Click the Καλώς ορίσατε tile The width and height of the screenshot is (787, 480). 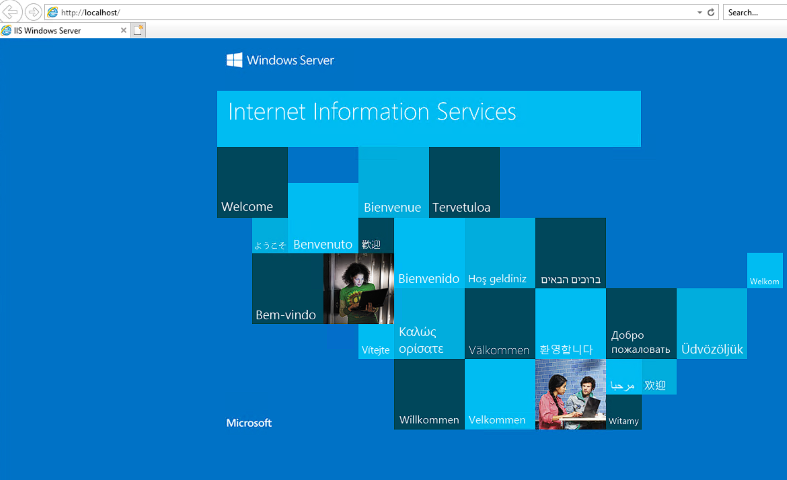tap(429, 323)
